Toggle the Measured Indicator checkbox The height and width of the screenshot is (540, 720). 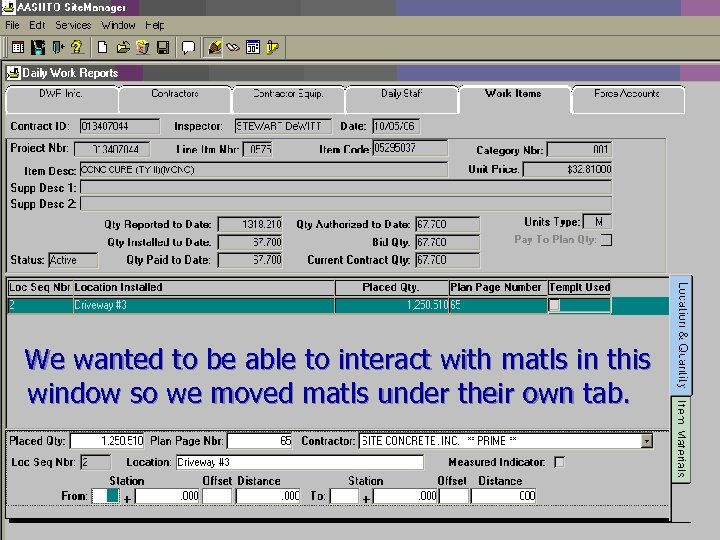[x=559, y=462]
